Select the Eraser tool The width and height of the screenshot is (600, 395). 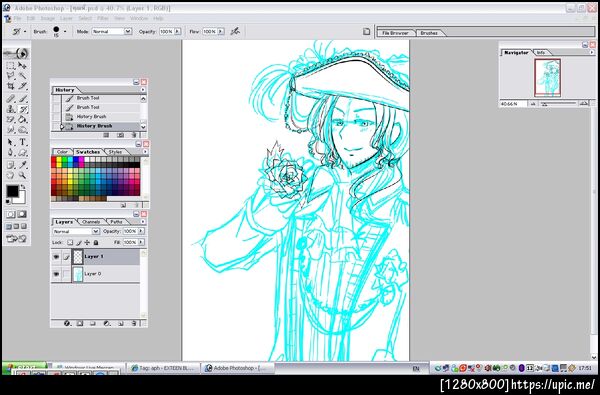[11, 120]
